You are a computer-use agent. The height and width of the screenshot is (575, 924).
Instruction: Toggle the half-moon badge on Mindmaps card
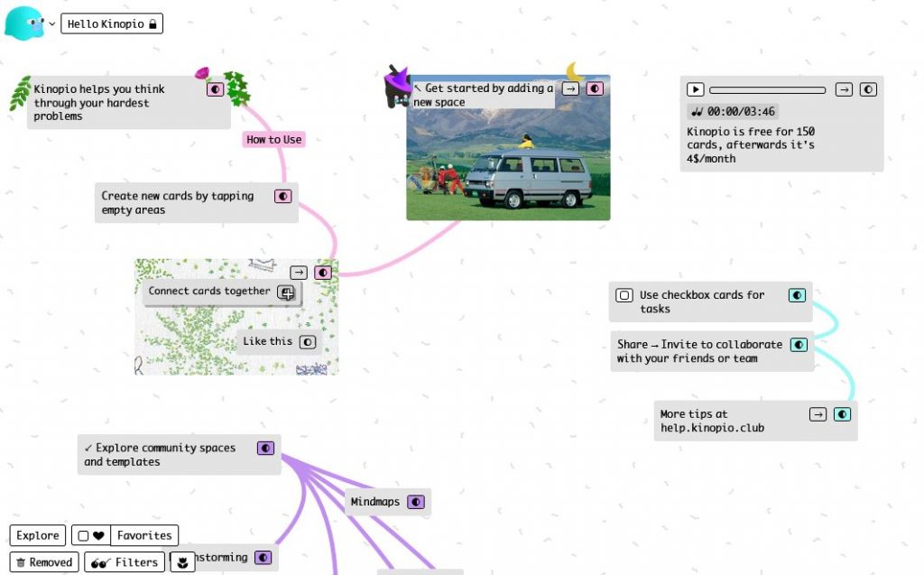click(415, 502)
